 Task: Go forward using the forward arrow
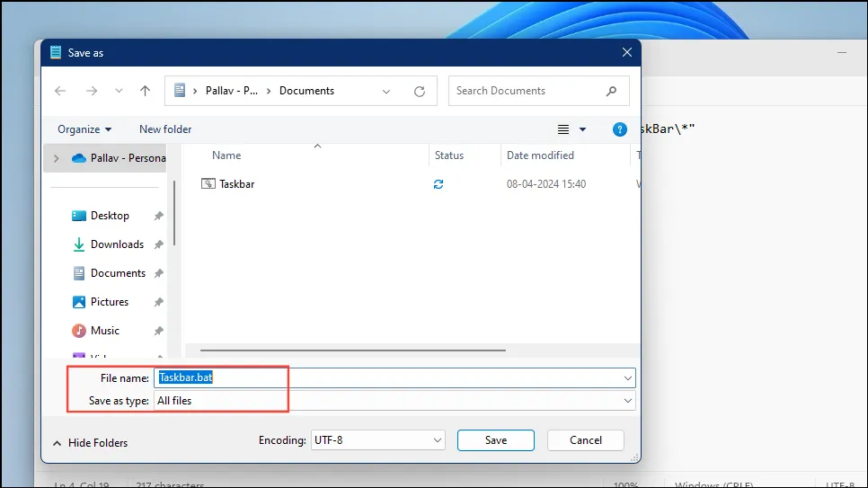[92, 91]
